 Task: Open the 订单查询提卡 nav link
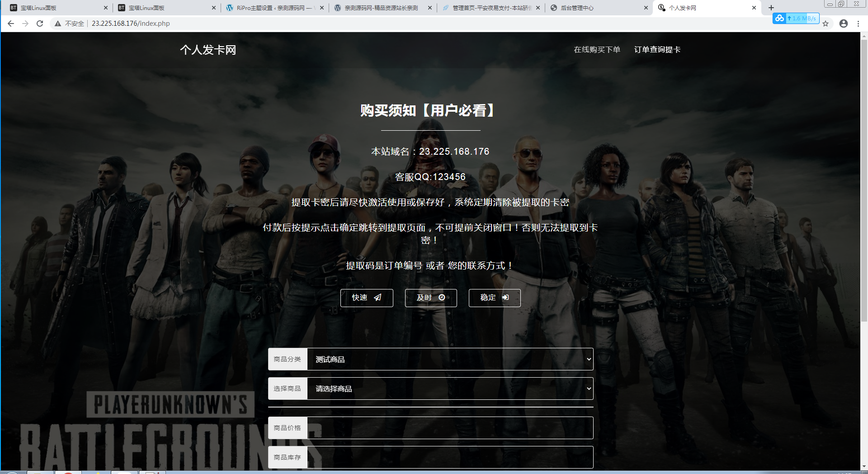(657, 50)
